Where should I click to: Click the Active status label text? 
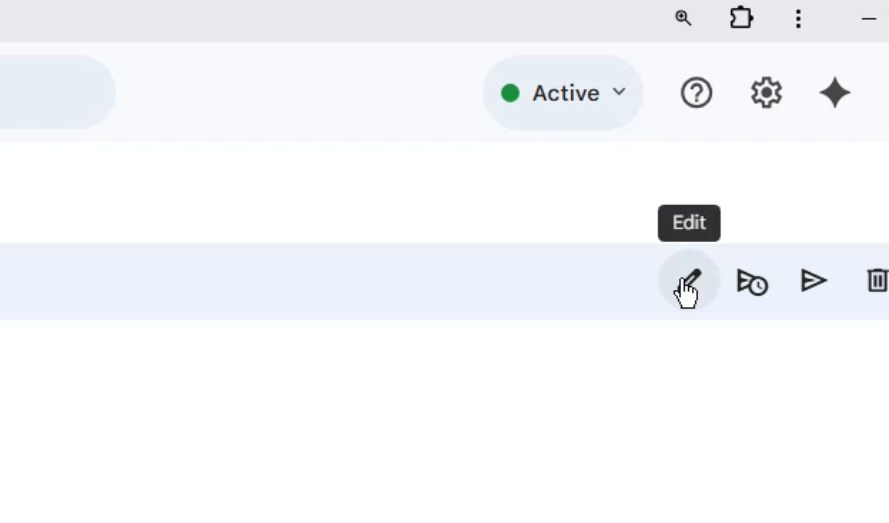(565, 93)
